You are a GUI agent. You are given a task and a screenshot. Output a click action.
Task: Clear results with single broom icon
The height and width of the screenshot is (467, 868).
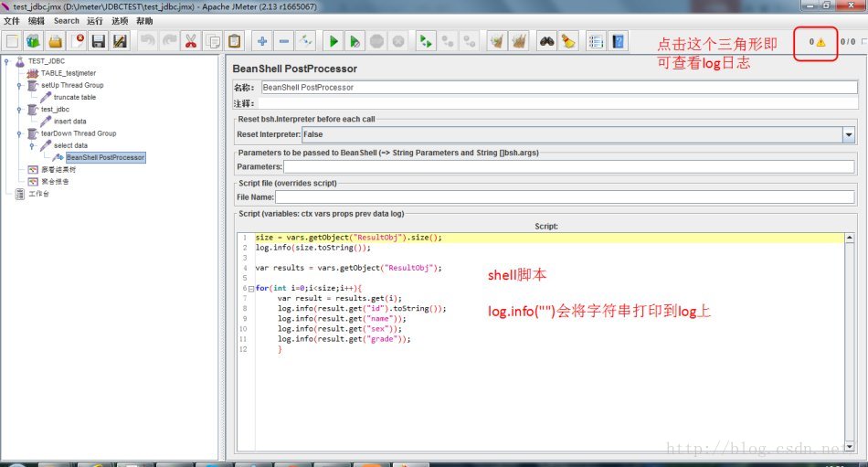[497, 41]
